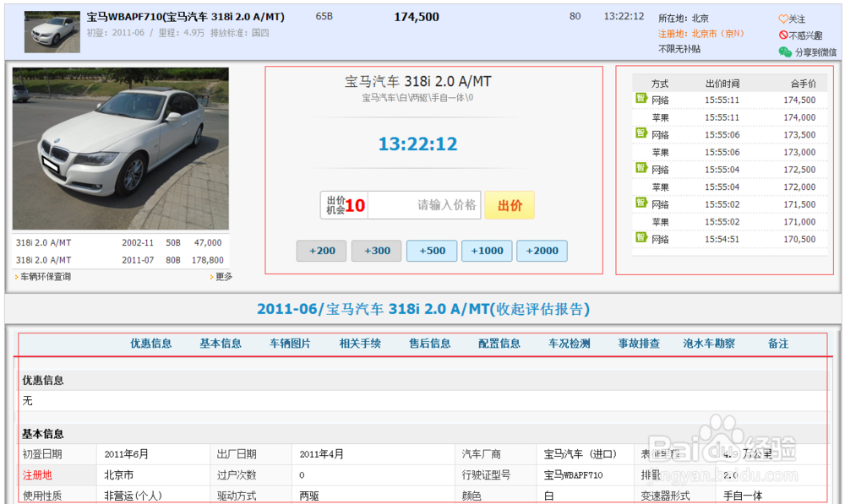The width and height of the screenshot is (845, 504).
Task: Click the 非营运(个人) usage value
Action: (134, 496)
